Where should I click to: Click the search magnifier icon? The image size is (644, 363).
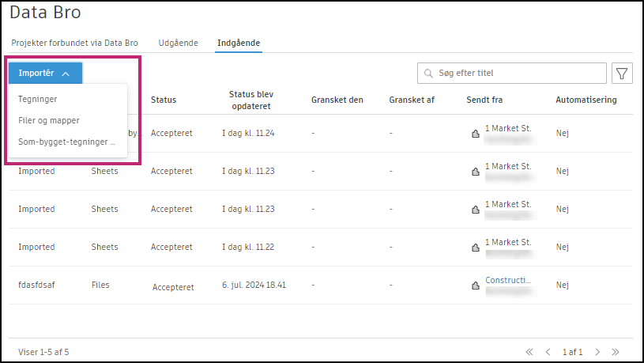(428, 74)
